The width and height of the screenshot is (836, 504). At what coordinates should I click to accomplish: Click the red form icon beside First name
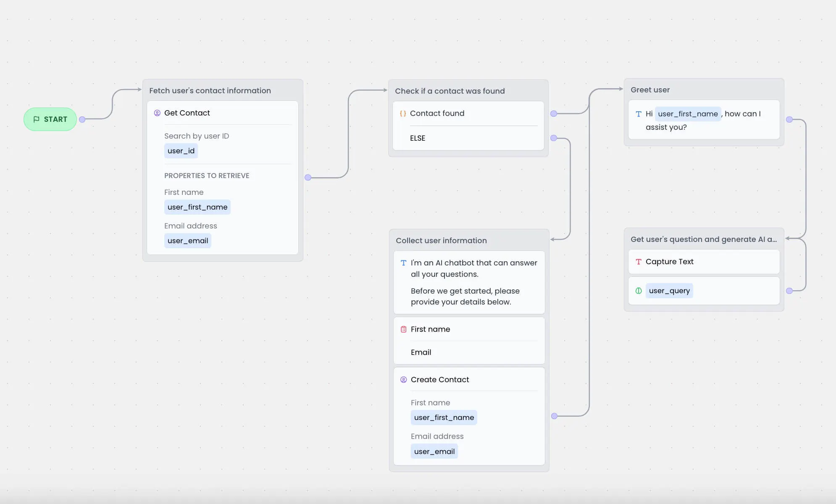pos(404,329)
